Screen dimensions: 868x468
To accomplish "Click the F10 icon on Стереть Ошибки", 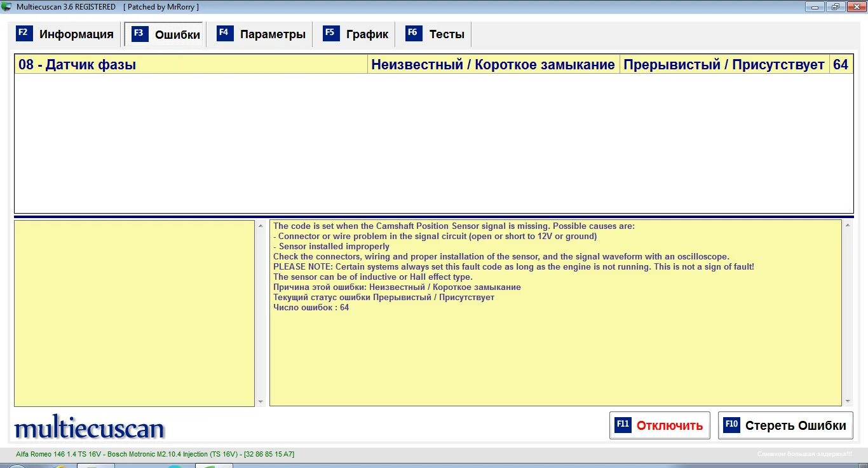I will (731, 425).
